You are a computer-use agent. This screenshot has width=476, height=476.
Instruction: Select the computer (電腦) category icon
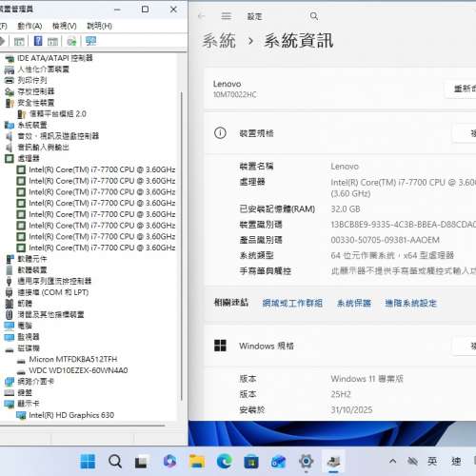point(10,326)
